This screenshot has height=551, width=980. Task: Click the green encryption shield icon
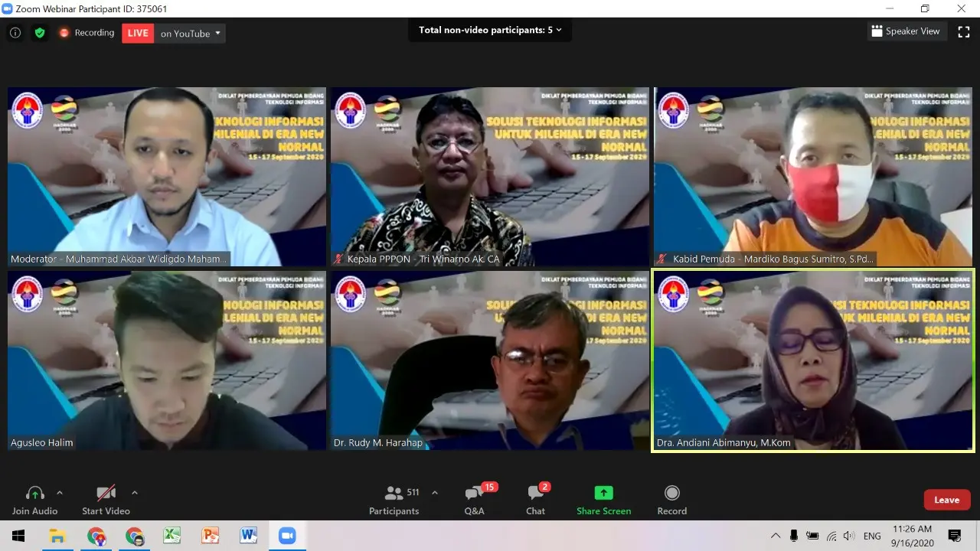40,33
